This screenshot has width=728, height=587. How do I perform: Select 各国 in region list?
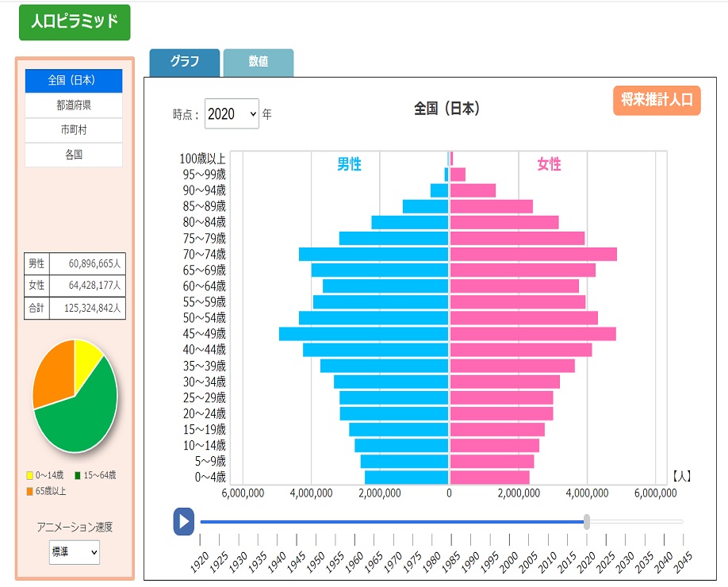(x=74, y=155)
